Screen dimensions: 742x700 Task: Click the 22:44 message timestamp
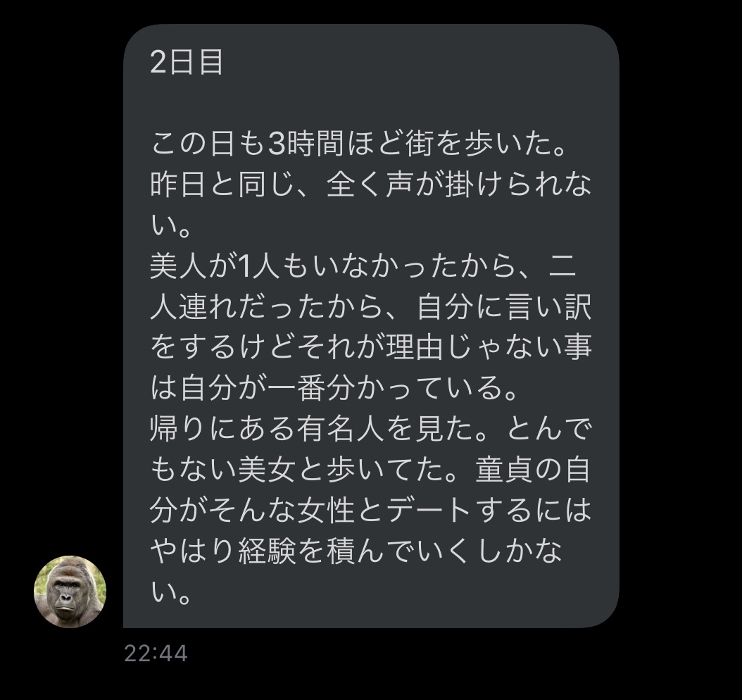(x=156, y=654)
